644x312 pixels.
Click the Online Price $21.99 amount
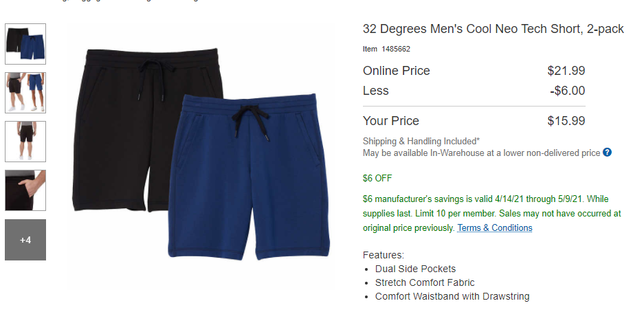[566, 71]
